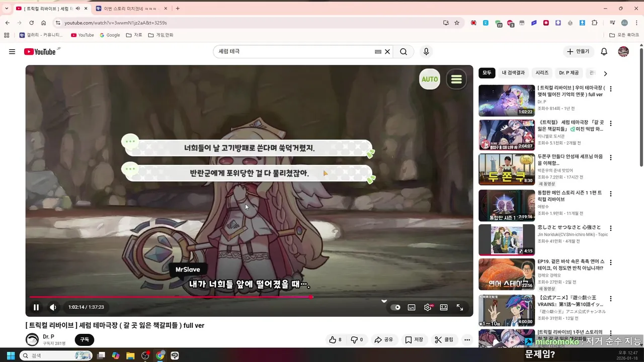The height and width of the screenshot is (362, 644).
Task: Open the player settings gear
Action: pyautogui.click(x=428, y=307)
